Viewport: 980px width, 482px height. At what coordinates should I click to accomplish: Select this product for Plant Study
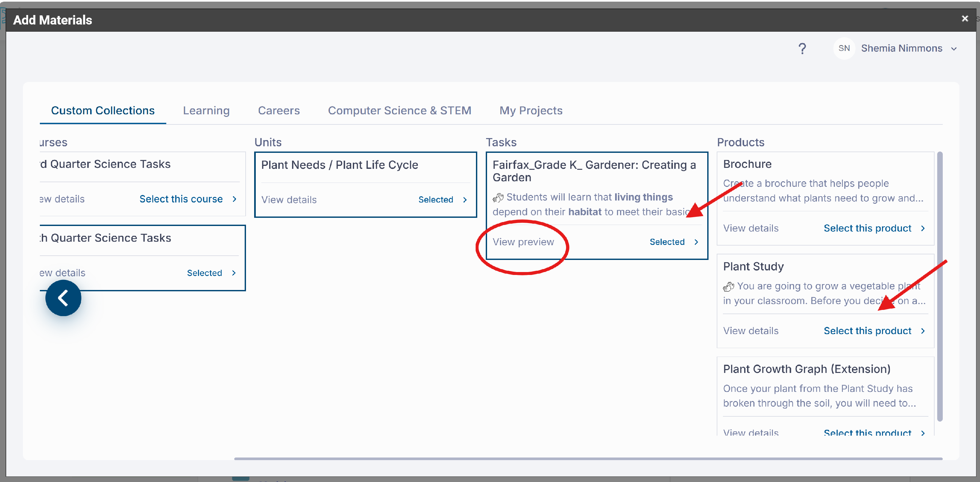click(x=867, y=330)
